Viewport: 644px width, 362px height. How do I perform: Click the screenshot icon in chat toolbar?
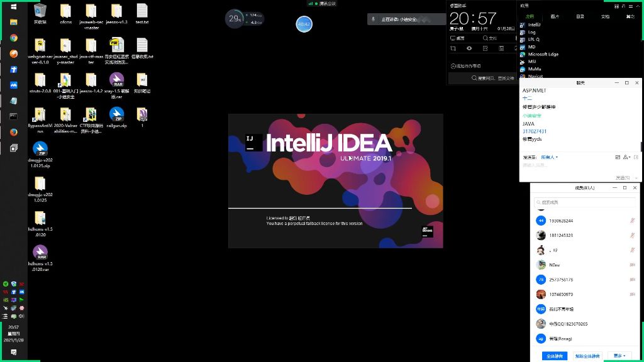click(x=618, y=157)
